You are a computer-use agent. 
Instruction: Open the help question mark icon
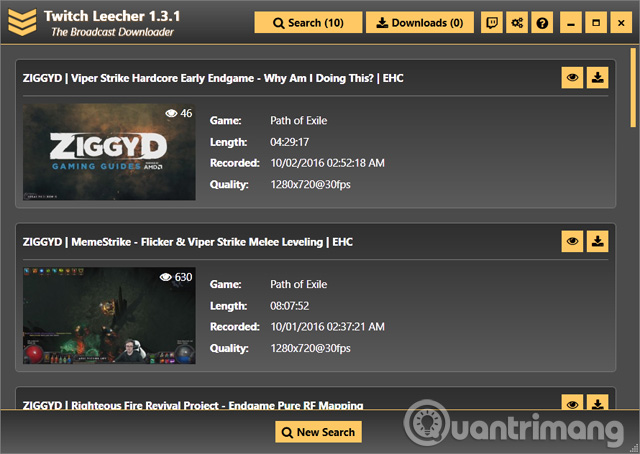click(542, 22)
